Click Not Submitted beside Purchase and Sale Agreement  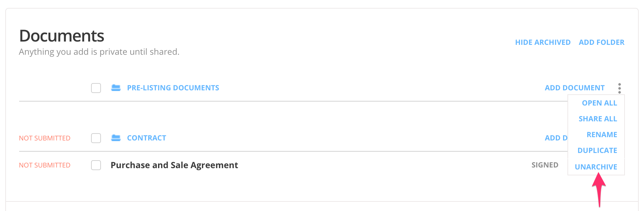45,165
